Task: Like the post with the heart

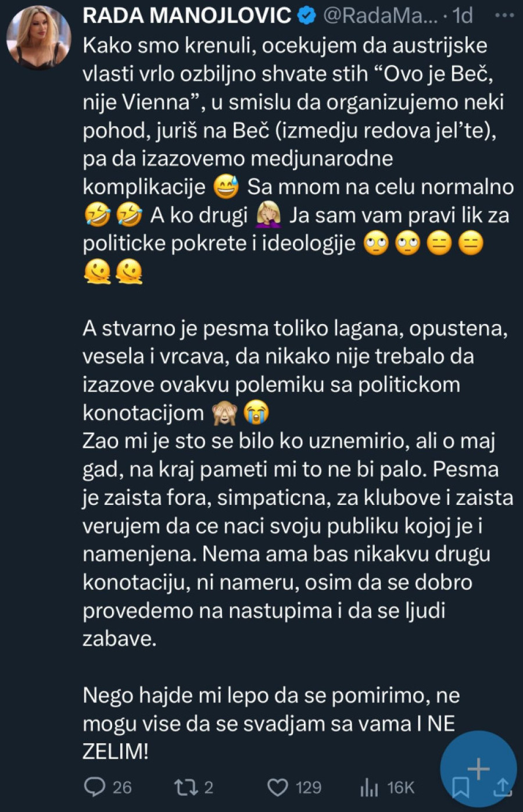Action: tap(277, 787)
